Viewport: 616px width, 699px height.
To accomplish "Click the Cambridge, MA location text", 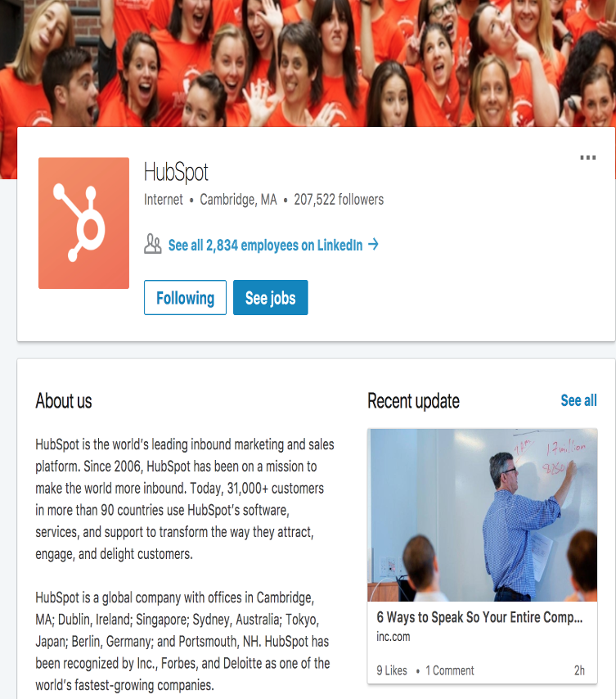I will tap(238, 199).
